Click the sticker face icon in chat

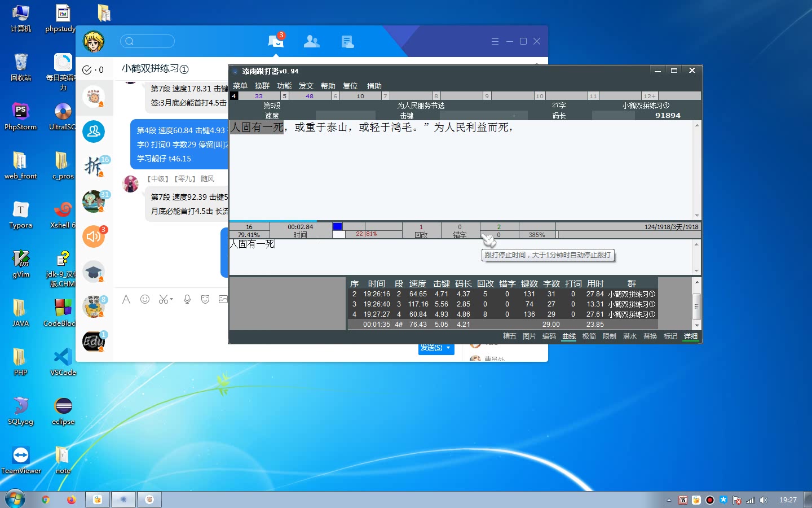click(x=205, y=299)
